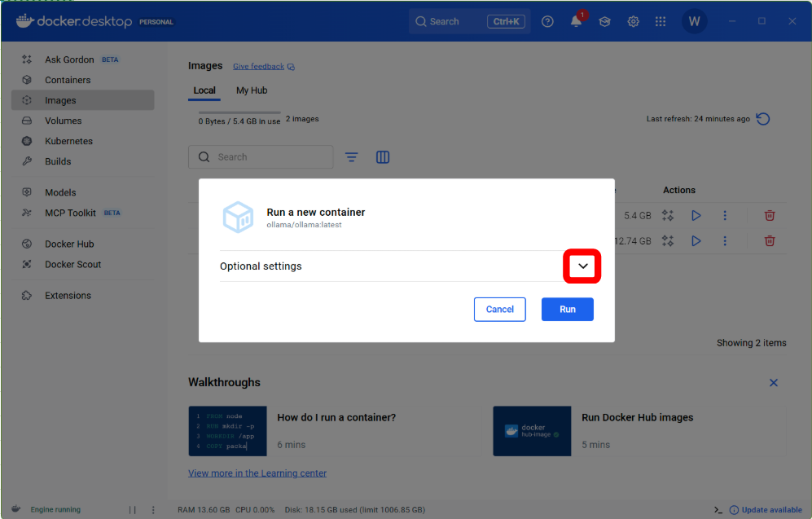Select Containers in the sidebar

click(68, 80)
